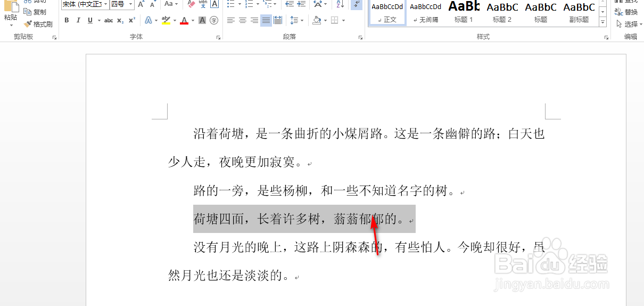
Task: Toggle Strikethrough (abc) formatting
Action: (x=109, y=20)
